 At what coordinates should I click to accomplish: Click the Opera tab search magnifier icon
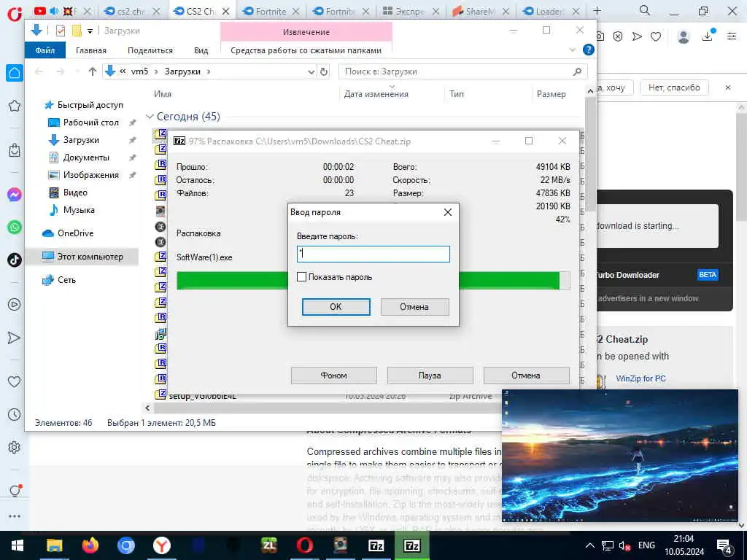(x=645, y=10)
